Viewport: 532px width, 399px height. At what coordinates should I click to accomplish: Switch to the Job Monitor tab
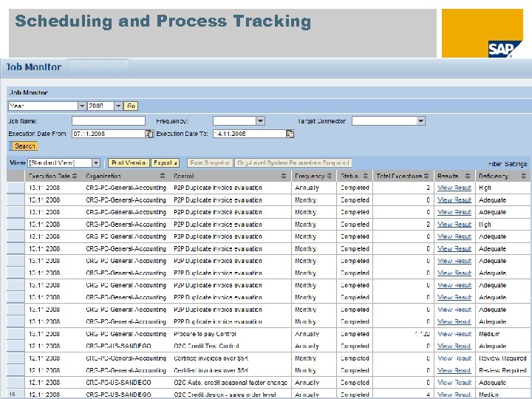pos(34,66)
